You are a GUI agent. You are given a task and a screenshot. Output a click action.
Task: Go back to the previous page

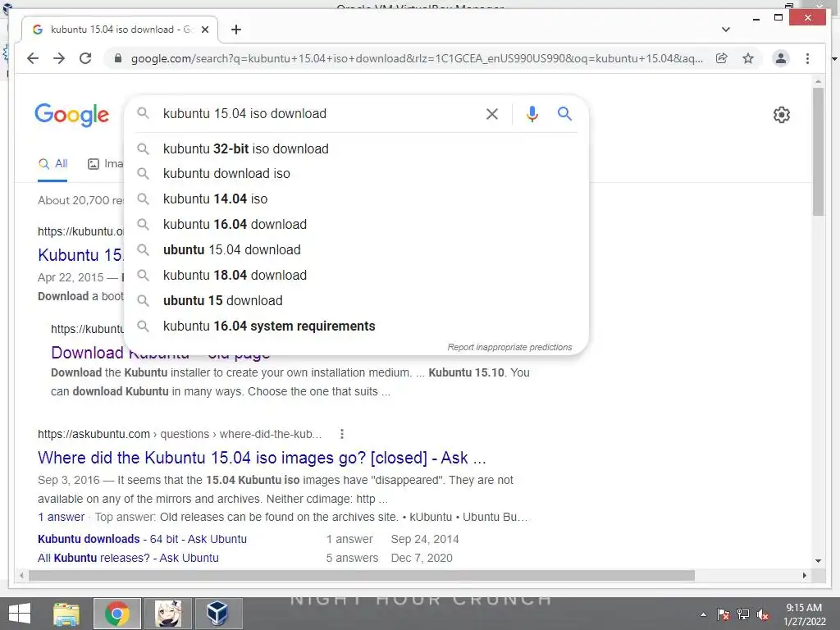pos(33,58)
